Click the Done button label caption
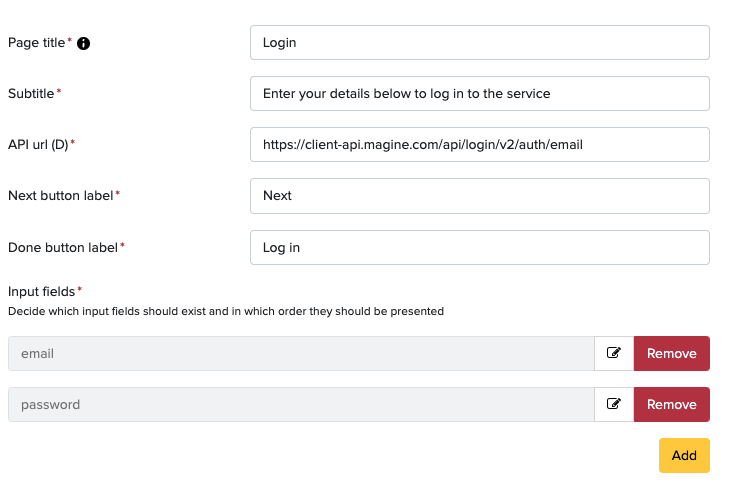Screen dimensions: 735x491 pyautogui.click(x=63, y=247)
